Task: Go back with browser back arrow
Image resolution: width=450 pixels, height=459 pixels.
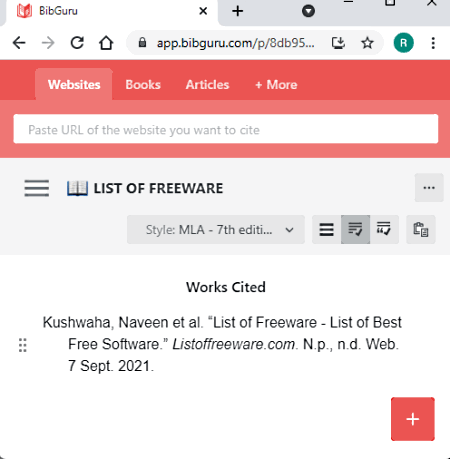Action: (19, 43)
